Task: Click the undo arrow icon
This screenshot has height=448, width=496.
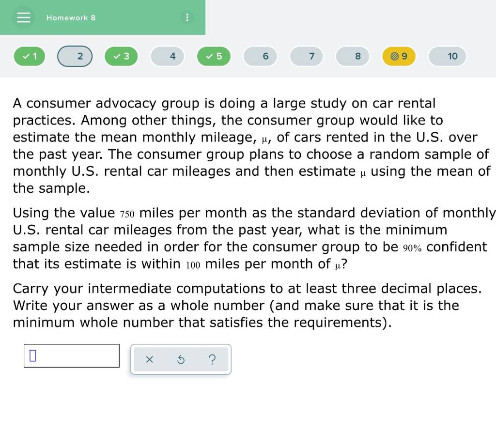Action: [x=181, y=359]
